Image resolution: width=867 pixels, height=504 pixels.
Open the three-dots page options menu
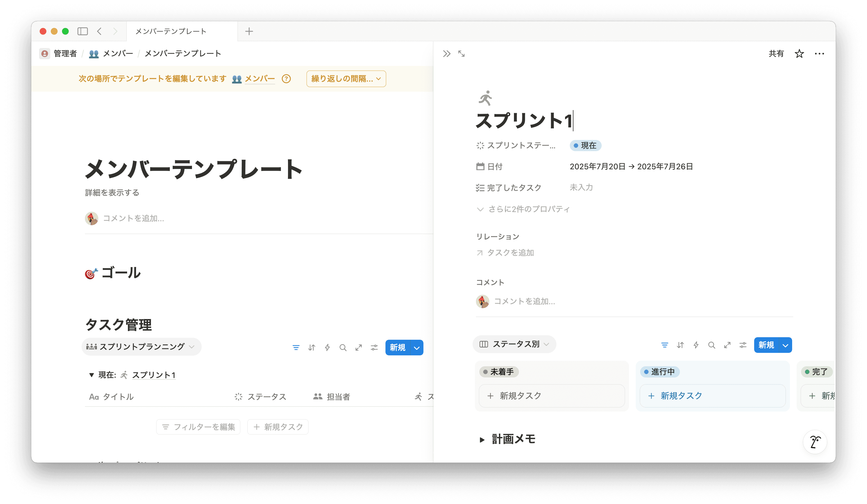[819, 54]
